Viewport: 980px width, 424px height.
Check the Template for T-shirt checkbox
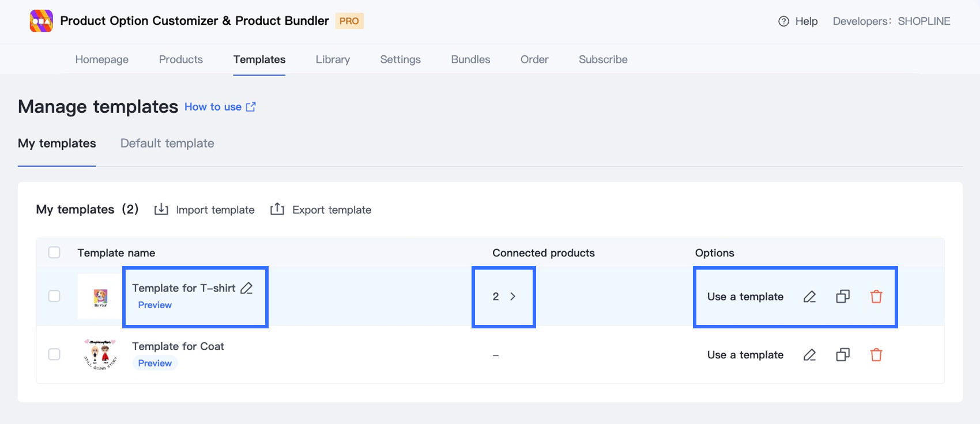click(x=54, y=296)
